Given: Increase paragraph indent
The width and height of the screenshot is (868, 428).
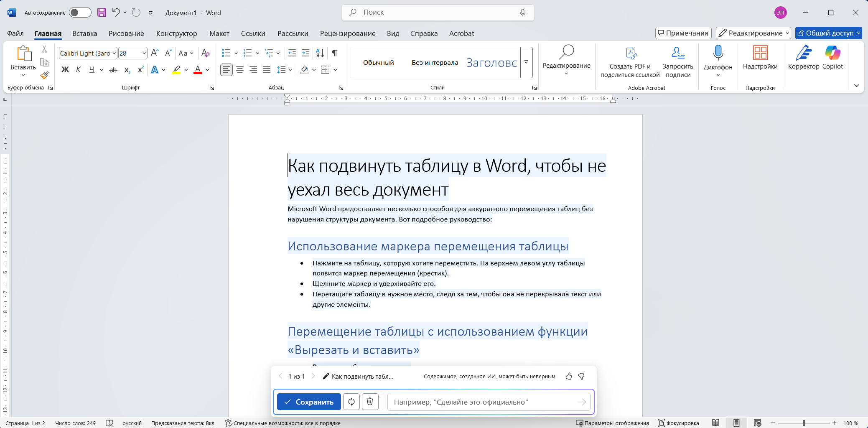Looking at the screenshot, I should click(305, 53).
